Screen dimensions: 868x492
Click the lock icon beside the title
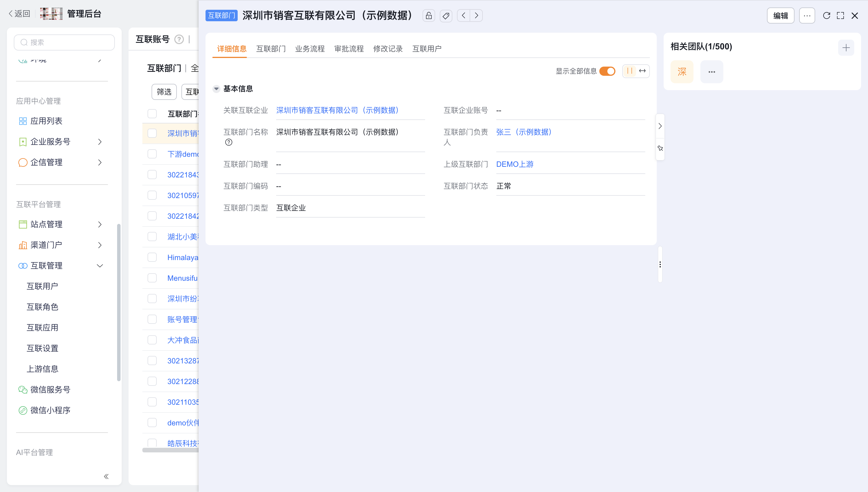[x=429, y=16]
